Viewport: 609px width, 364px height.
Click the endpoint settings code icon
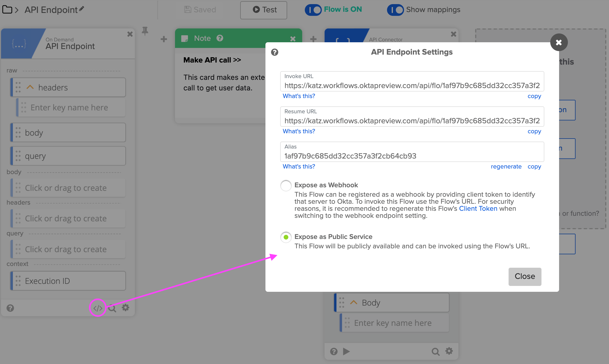click(98, 308)
